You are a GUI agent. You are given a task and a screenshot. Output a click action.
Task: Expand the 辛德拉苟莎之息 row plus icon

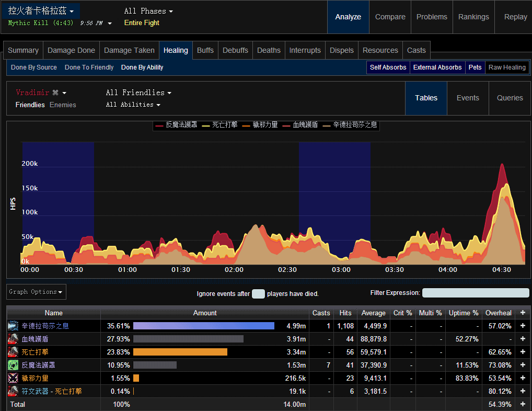click(523, 326)
